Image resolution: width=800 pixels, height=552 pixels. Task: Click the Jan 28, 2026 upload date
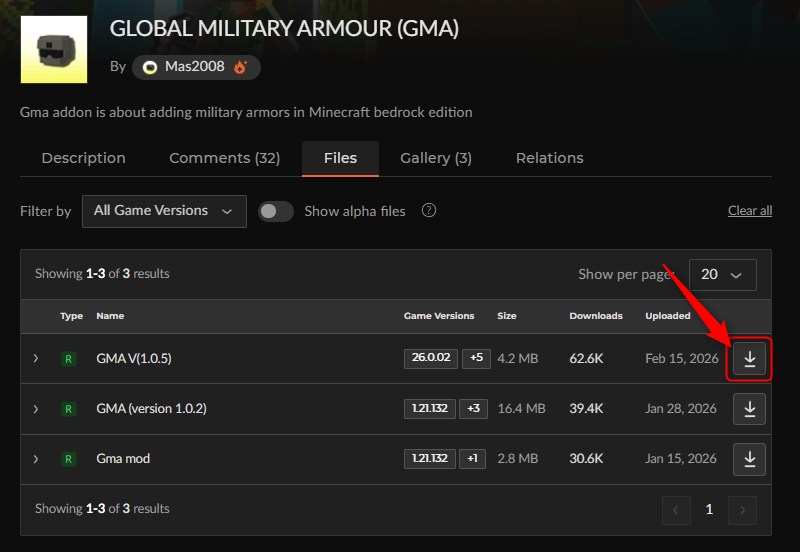681,409
